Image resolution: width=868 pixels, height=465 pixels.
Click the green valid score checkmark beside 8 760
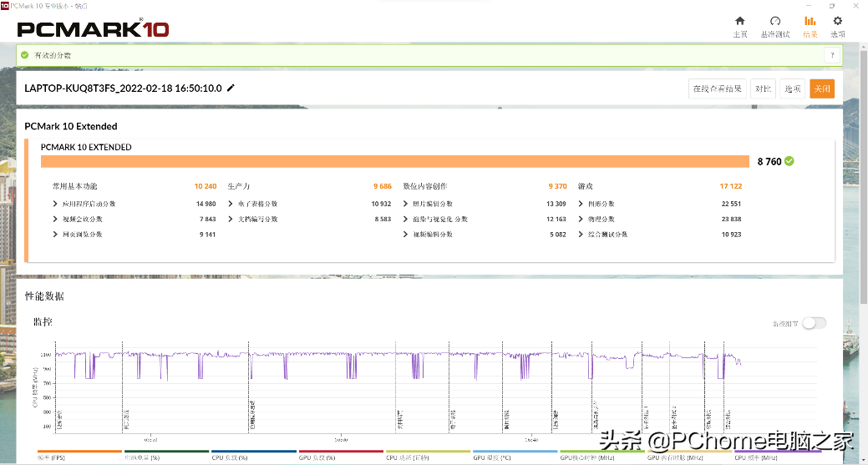pos(789,161)
